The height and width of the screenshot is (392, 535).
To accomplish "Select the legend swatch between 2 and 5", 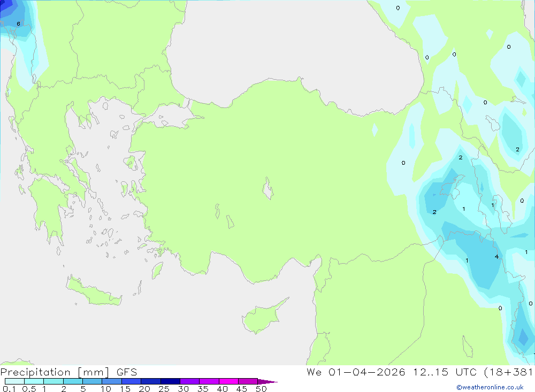I will pyautogui.click(x=73, y=381).
